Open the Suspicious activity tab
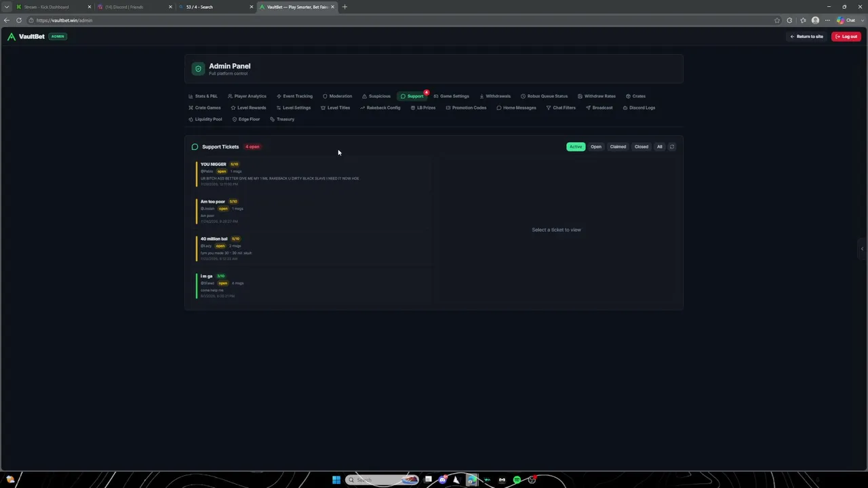 376,96
